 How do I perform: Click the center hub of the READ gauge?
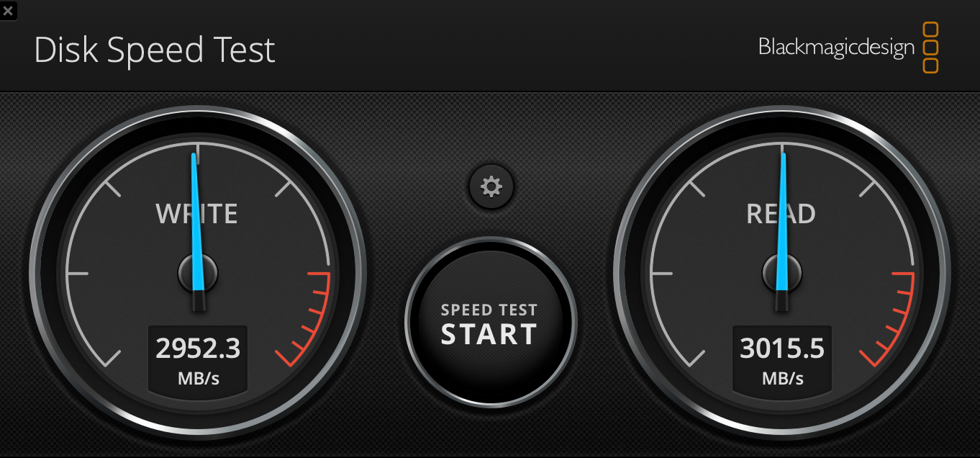[x=782, y=274]
